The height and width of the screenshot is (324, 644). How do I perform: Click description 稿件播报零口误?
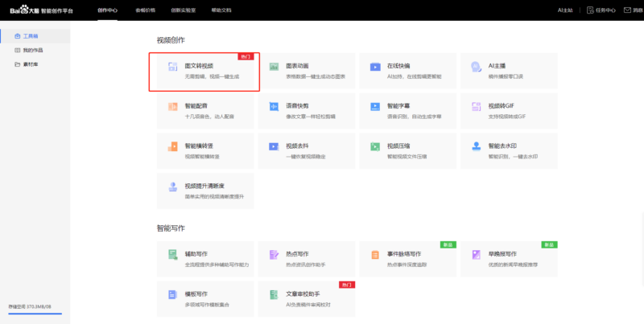coord(506,76)
